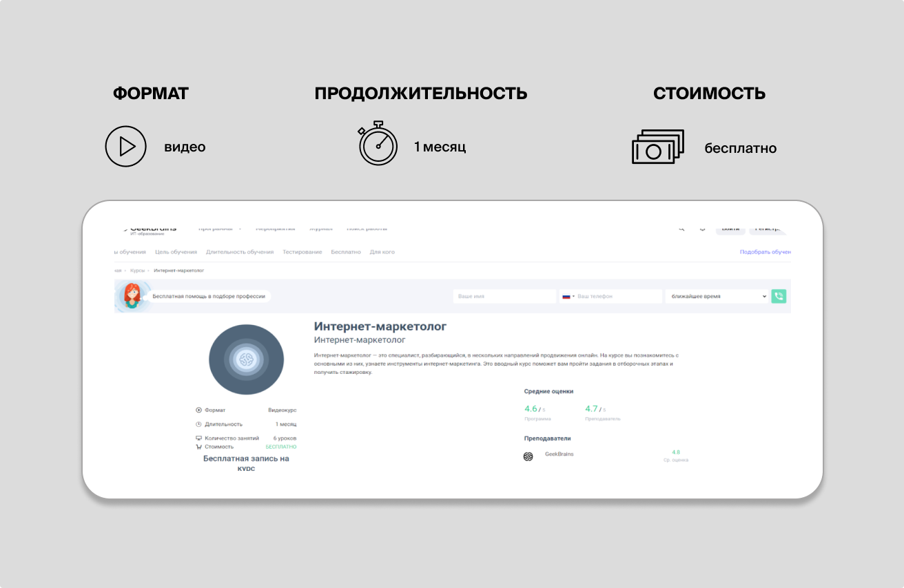Click the ФОРМАТ heading
Image resolution: width=904 pixels, height=588 pixels.
point(151,94)
